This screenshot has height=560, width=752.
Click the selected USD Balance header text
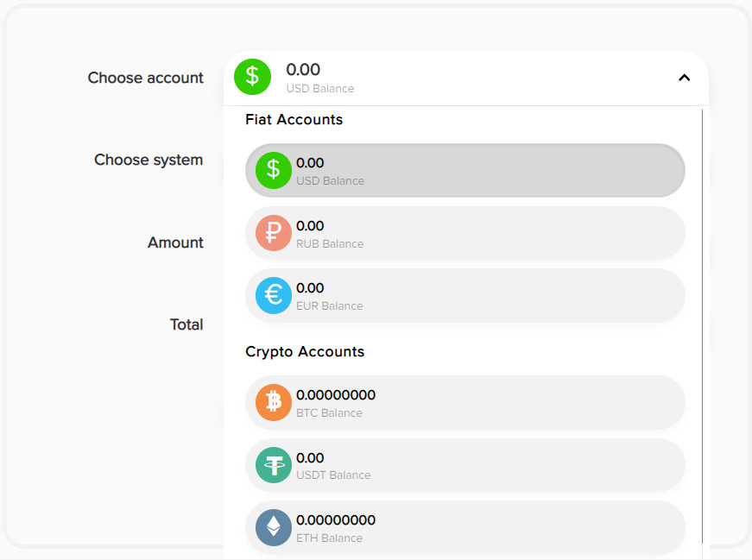pyautogui.click(x=320, y=89)
